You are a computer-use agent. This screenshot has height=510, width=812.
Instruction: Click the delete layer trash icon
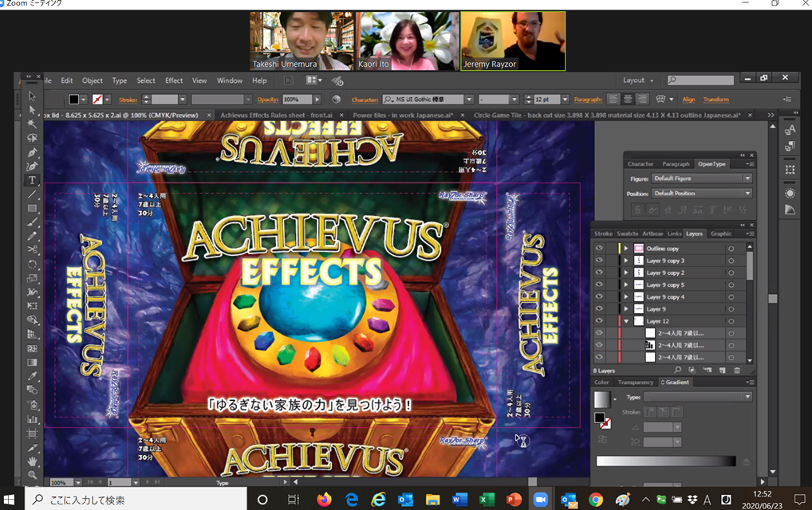tap(737, 371)
